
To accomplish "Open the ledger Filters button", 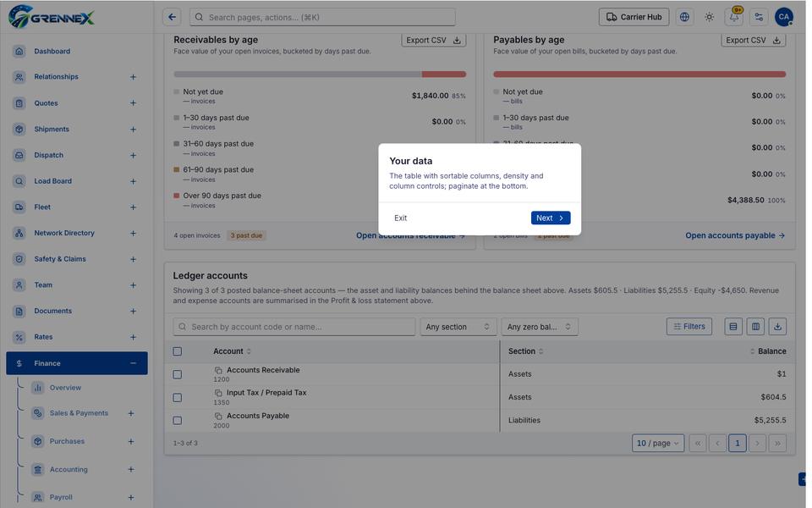I will 689,327.
